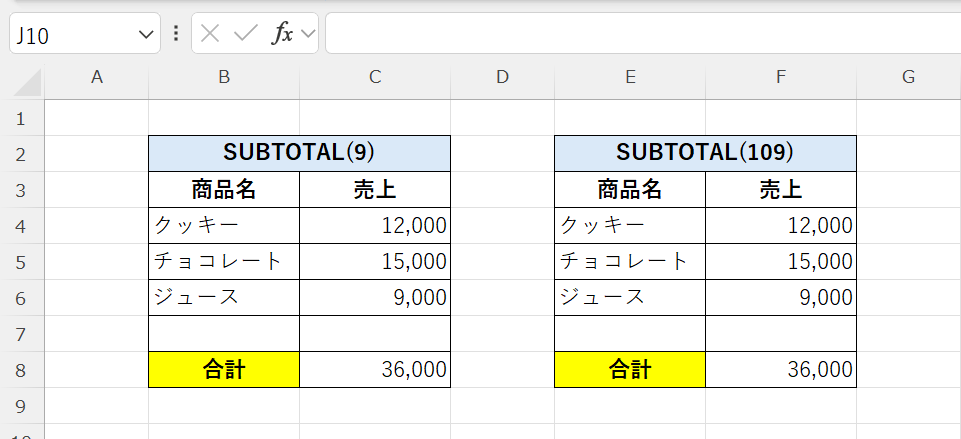Select the チョコレート cell in column E
The height and width of the screenshot is (439, 961).
pyautogui.click(x=630, y=262)
